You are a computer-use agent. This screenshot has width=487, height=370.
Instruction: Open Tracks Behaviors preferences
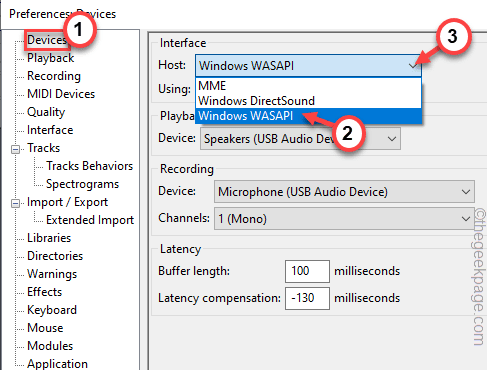point(89,166)
